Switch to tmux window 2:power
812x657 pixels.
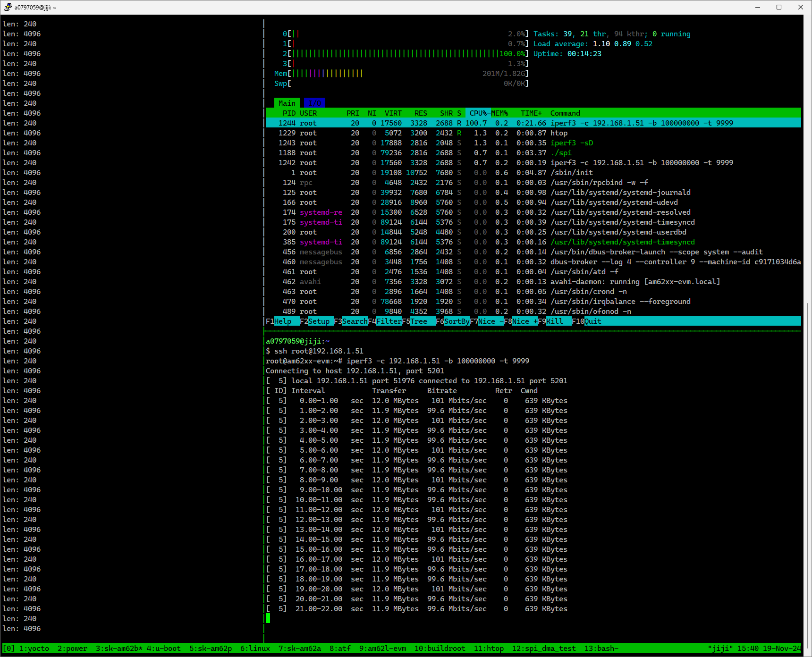[x=72, y=649]
